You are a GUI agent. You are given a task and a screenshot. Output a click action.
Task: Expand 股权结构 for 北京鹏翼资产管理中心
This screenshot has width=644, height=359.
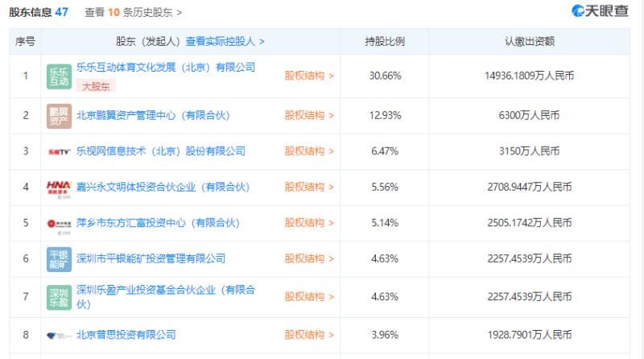(309, 115)
